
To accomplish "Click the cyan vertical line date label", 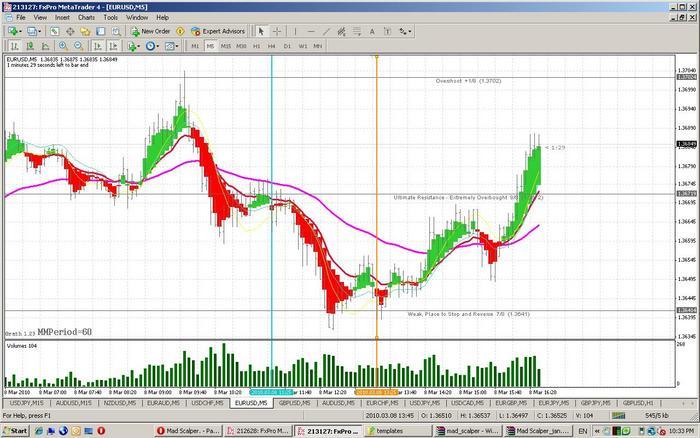I will [x=271, y=392].
